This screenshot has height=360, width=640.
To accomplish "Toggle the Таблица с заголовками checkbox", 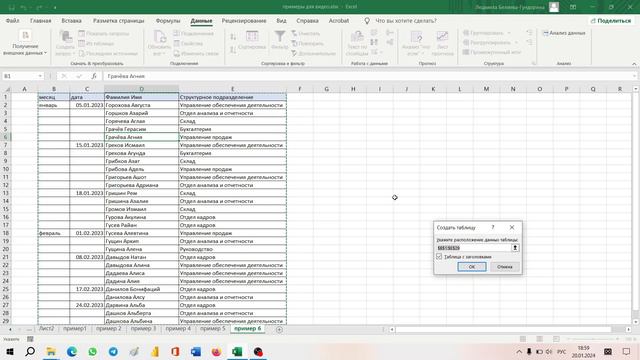I will click(439, 256).
